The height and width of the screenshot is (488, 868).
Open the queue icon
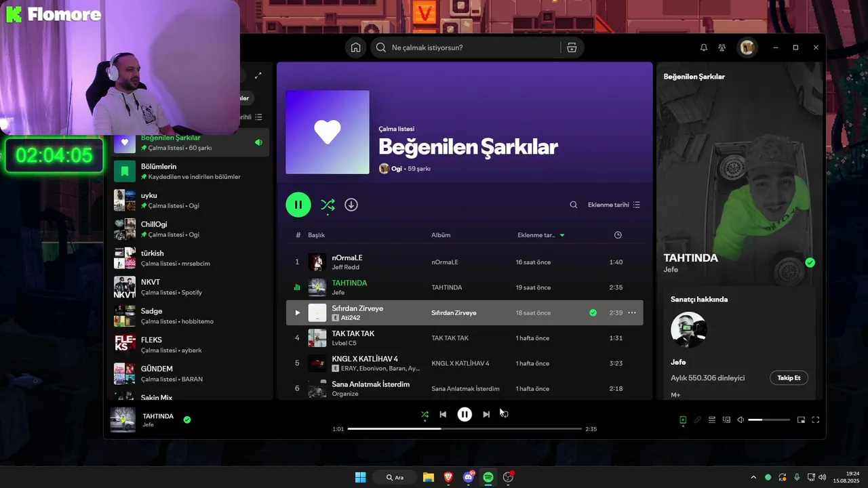pos(712,420)
